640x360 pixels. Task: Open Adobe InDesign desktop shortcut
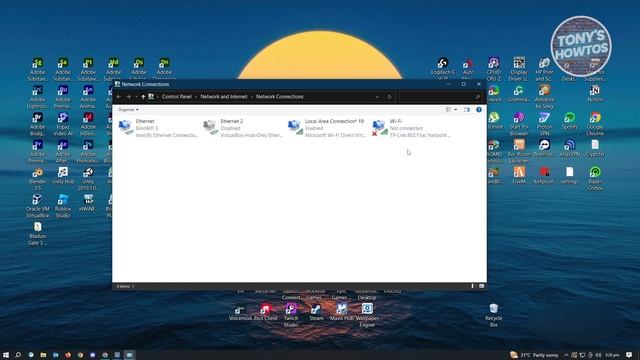[88, 124]
